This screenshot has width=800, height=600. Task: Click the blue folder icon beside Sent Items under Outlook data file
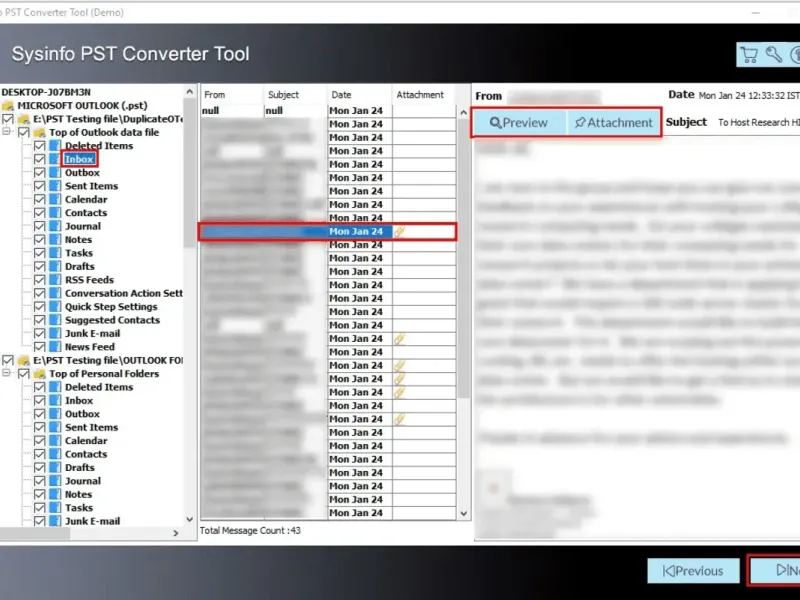(55, 186)
